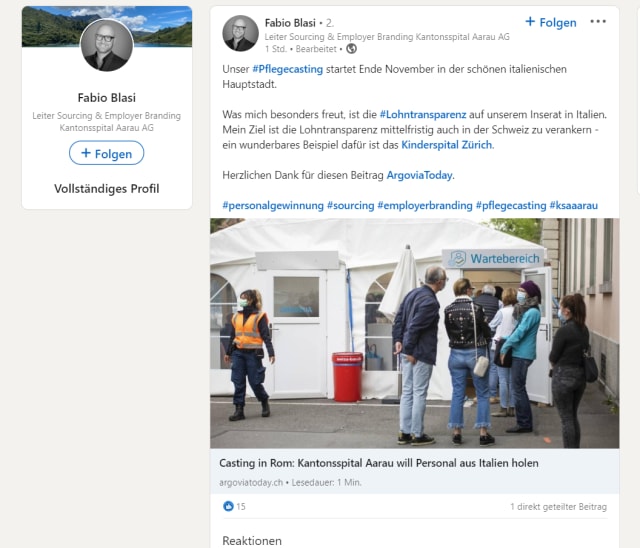Click the Fabio Blasi name in the post header
Viewport: 640px width, 548px height.
(x=290, y=23)
